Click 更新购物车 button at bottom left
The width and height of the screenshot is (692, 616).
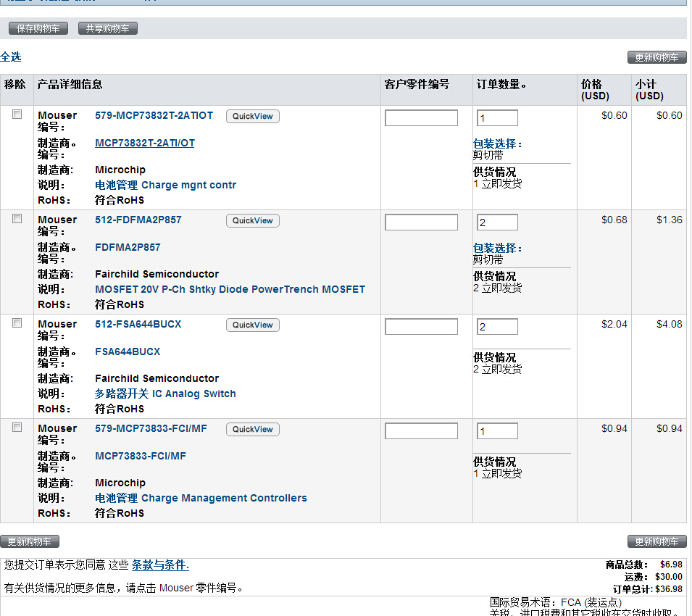coord(30,541)
